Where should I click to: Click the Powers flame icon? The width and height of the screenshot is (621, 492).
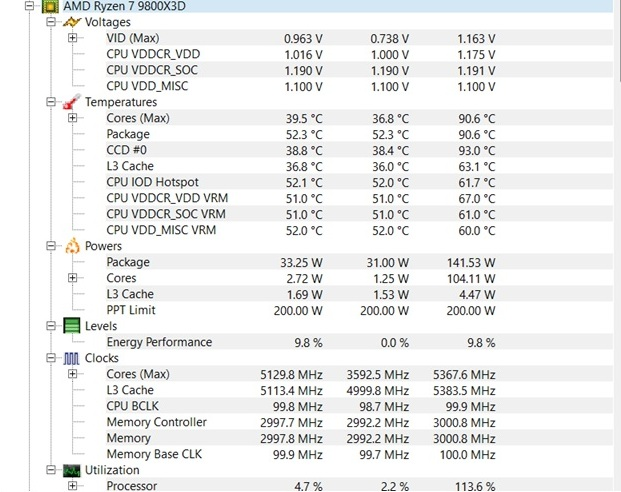click(72, 246)
